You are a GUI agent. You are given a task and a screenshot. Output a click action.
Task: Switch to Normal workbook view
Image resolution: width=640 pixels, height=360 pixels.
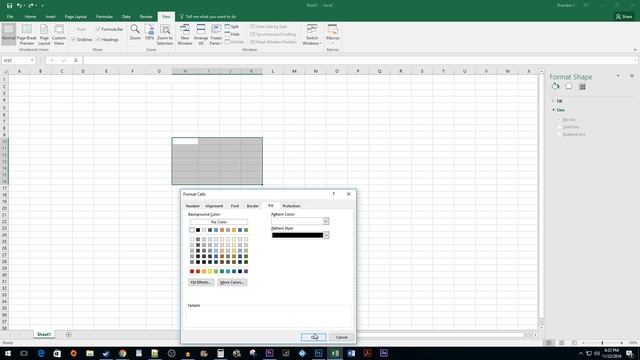tap(9, 34)
